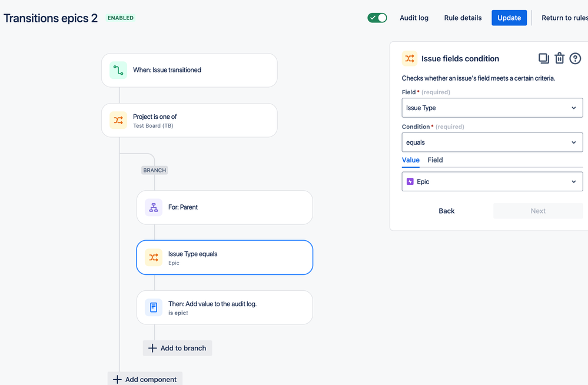588x385 pixels.
Task: Select the For: Parent branch card
Action: click(225, 207)
